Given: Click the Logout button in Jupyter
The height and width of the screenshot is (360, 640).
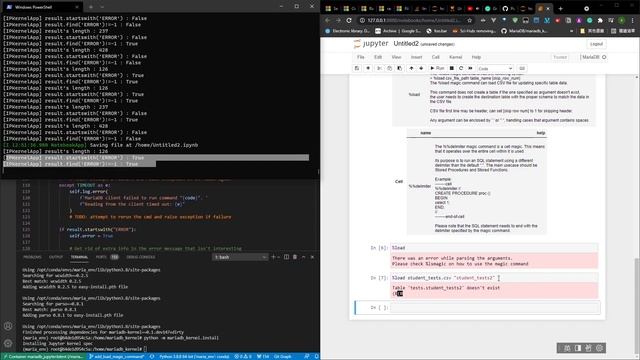Looking at the screenshot, I should pyautogui.click(x=596, y=44).
